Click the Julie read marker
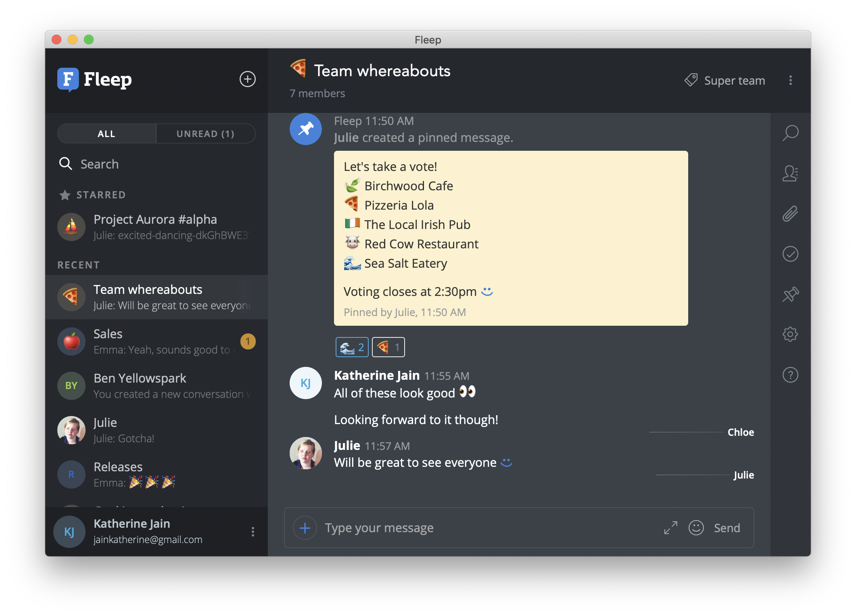The width and height of the screenshot is (856, 616). point(744,475)
